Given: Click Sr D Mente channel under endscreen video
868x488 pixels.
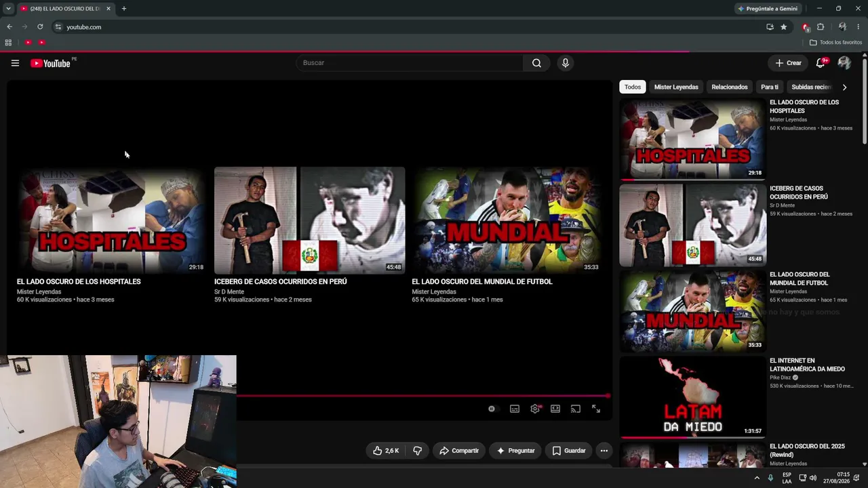Looking at the screenshot, I should click(229, 292).
